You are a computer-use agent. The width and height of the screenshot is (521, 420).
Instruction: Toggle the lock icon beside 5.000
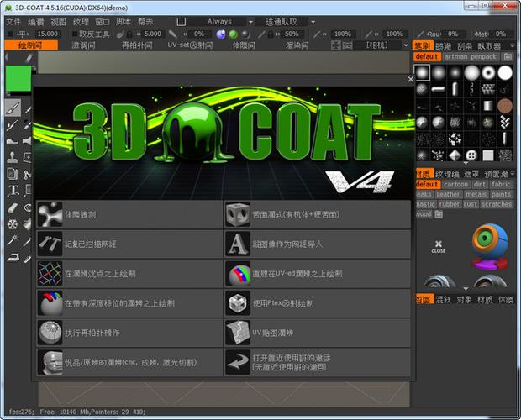[129, 34]
